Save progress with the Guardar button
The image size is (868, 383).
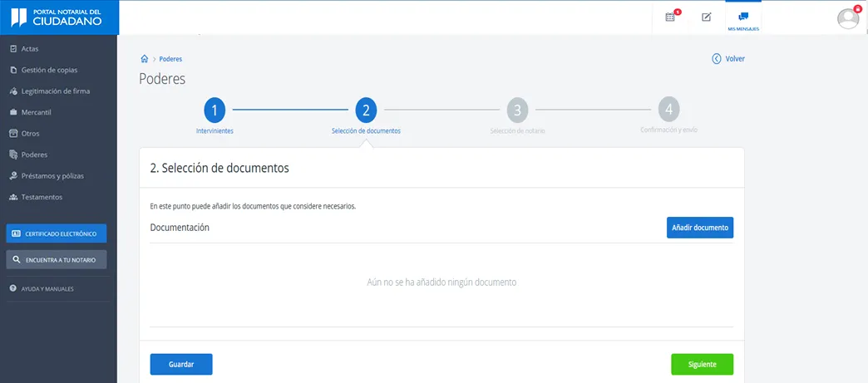(181, 364)
